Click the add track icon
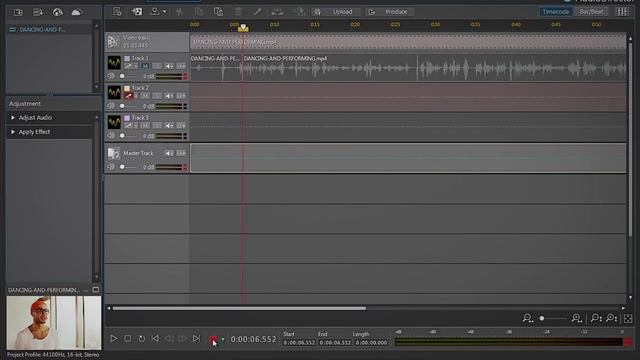This screenshot has width=640, height=360. tap(137, 12)
